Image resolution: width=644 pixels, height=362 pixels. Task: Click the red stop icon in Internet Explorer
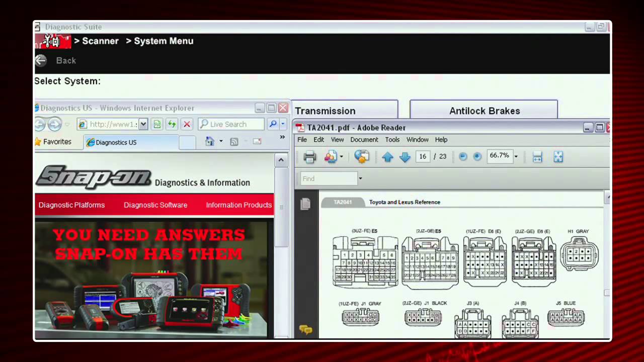tap(187, 124)
